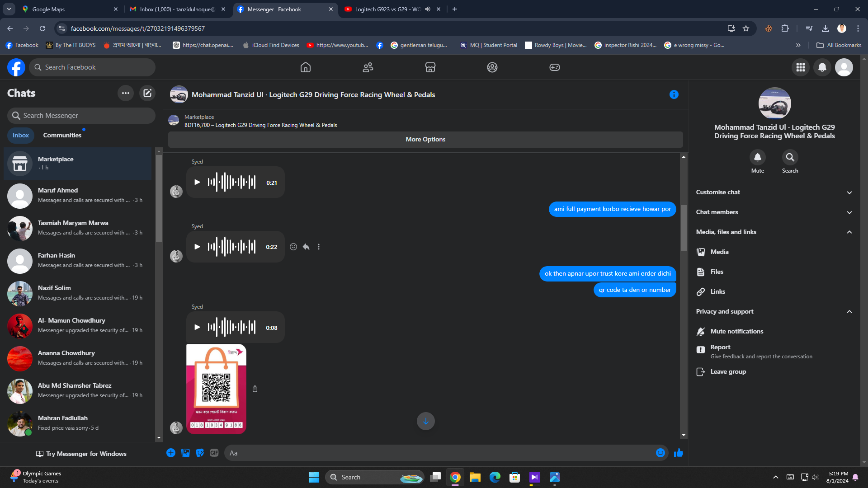868x488 pixels.
Task: Show all bookmarks overflow chevron
Action: (798, 45)
